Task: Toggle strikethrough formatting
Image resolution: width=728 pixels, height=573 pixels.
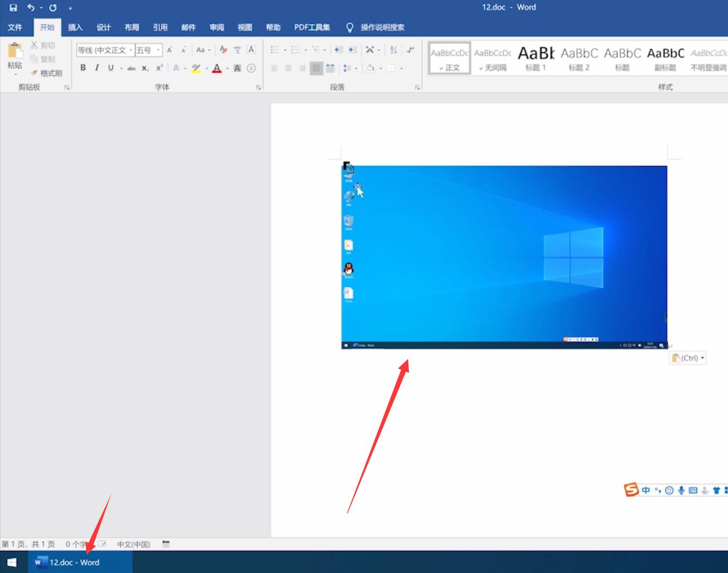Action: [x=131, y=68]
